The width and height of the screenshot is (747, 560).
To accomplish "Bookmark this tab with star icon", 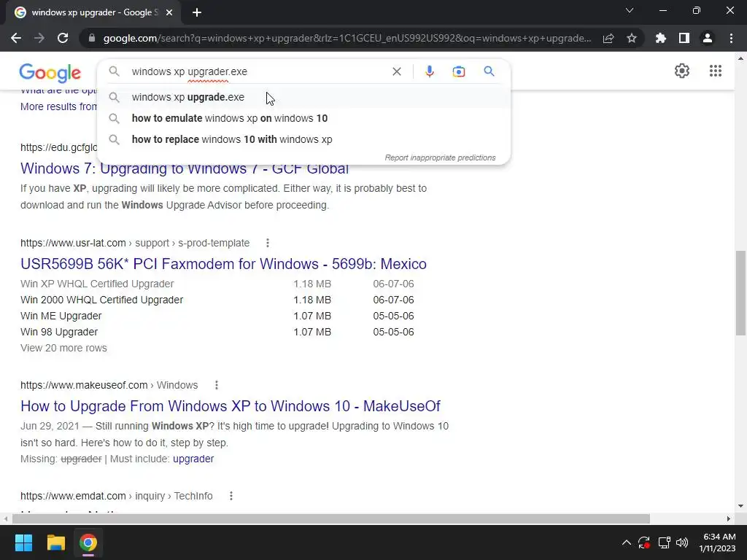I will 632,38.
